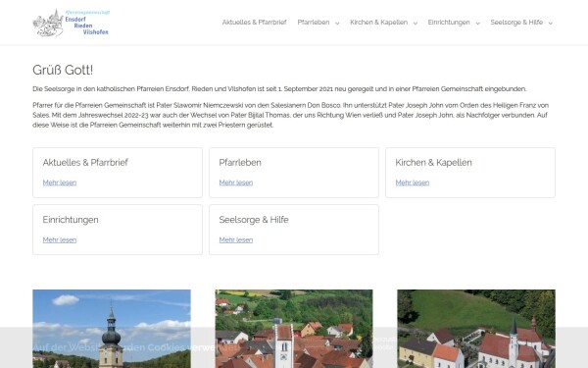
Task: Click the Pfarreiengemeinschaft Ensdorf Rieden Vilshofen logo
Action: pyautogui.click(x=72, y=23)
